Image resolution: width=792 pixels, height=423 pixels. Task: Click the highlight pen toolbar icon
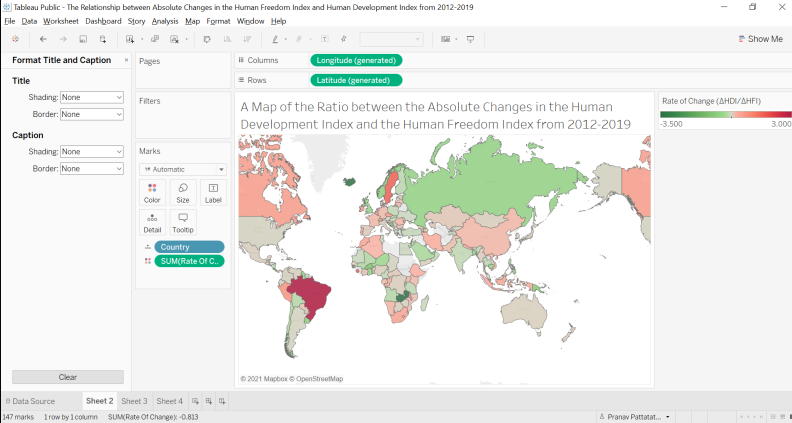click(275, 39)
